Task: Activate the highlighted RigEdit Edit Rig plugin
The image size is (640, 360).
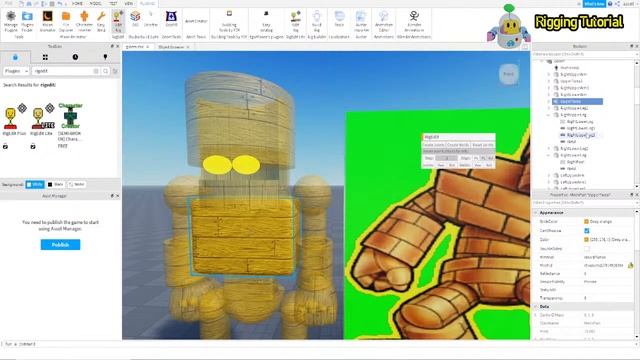Action: (118, 21)
